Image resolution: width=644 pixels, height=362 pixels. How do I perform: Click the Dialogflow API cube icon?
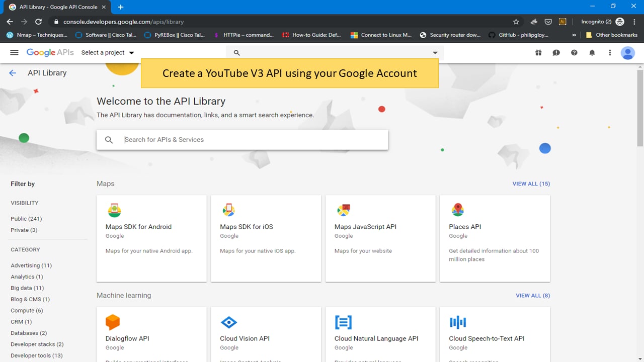tap(113, 322)
